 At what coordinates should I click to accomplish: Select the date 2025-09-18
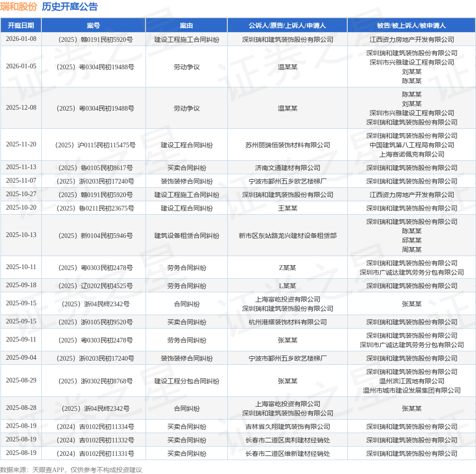pos(21,285)
